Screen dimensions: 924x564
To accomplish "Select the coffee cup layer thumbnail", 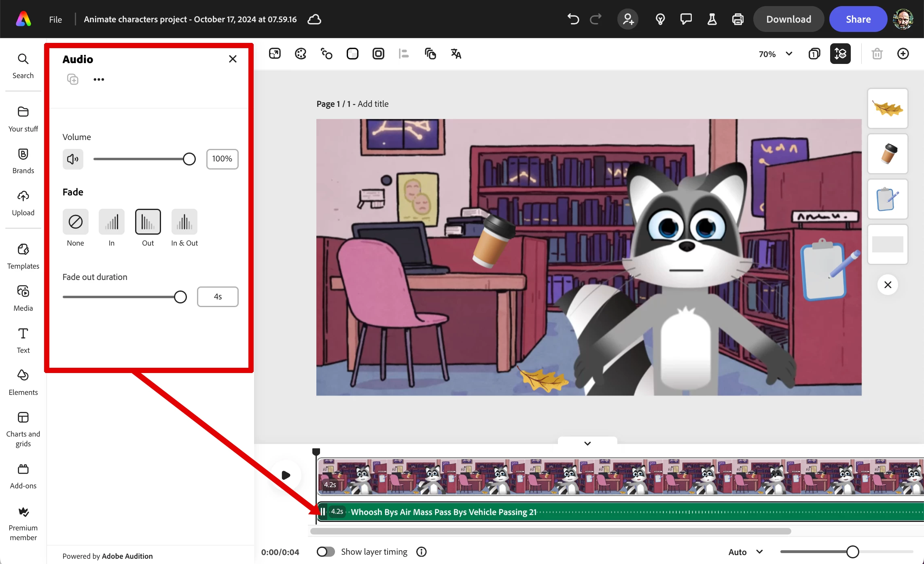I will (x=888, y=154).
